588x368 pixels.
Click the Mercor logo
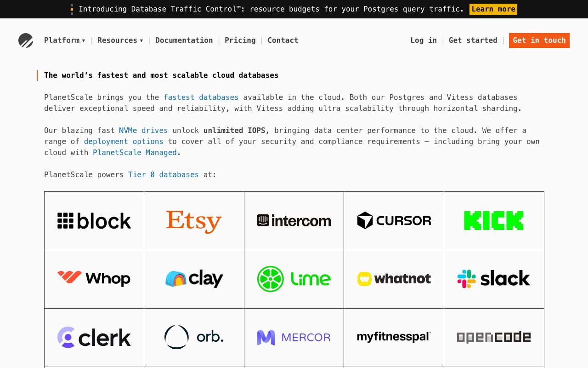point(294,337)
